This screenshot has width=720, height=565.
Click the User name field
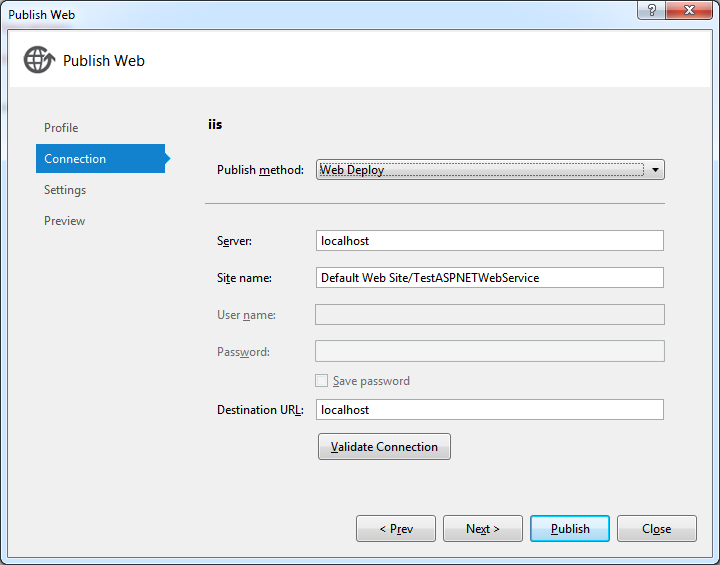click(489, 315)
